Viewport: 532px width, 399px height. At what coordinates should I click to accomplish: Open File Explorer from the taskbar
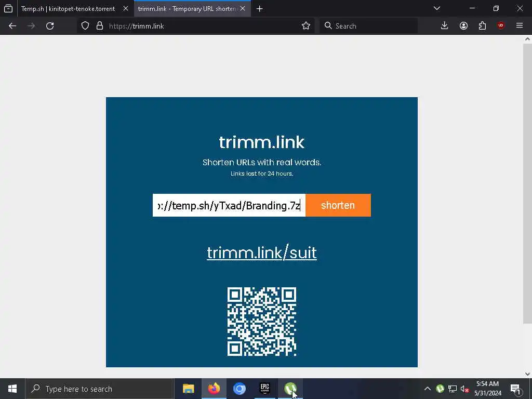(x=188, y=389)
